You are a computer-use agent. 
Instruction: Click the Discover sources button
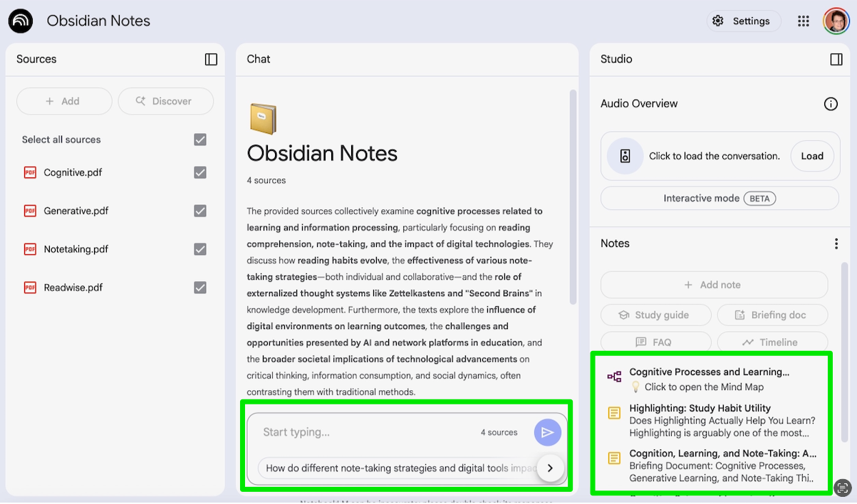point(165,101)
